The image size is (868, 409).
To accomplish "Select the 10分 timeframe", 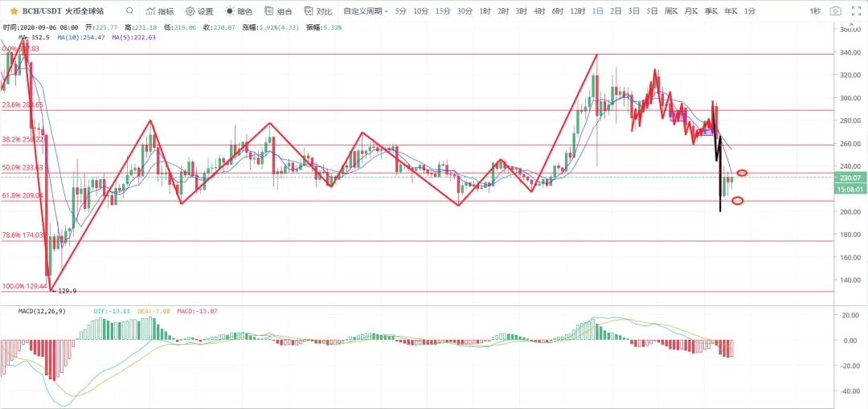I will click(x=420, y=11).
